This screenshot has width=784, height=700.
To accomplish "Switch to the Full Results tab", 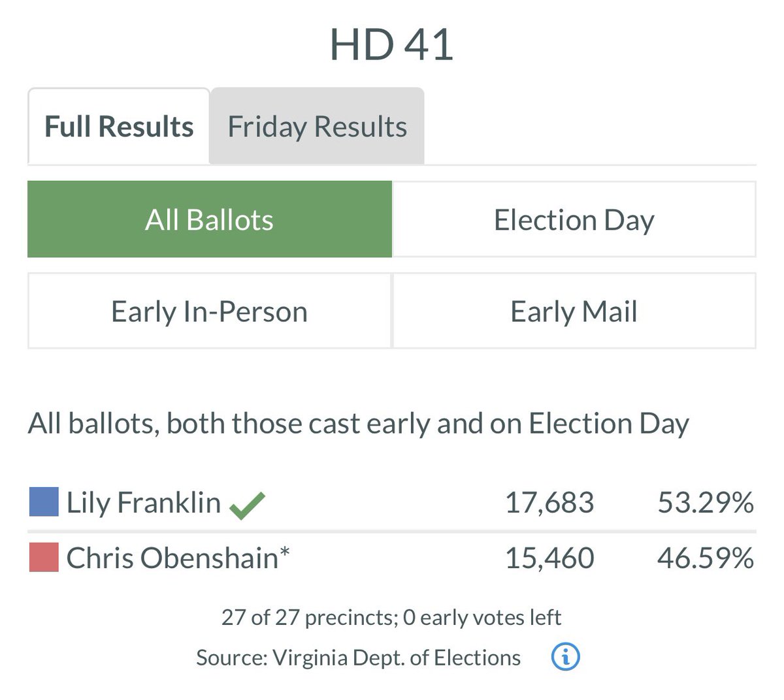I will click(119, 127).
